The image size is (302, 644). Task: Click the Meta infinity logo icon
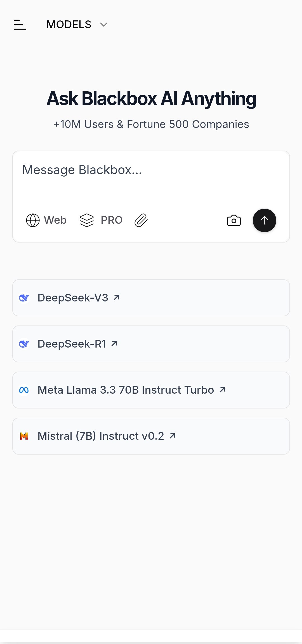pos(24,390)
